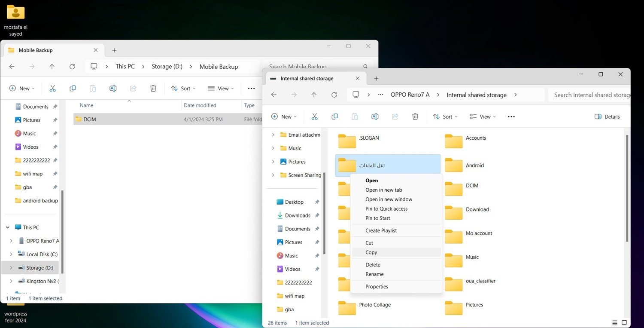Toggle the Details pane button

(607, 116)
